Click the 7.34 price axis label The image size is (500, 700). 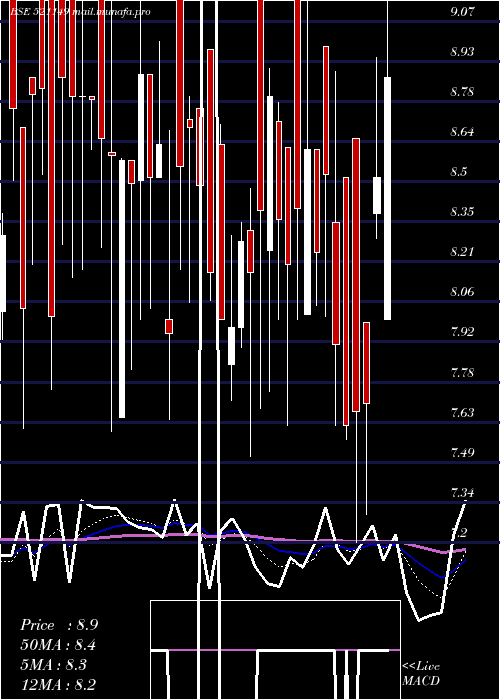click(462, 493)
